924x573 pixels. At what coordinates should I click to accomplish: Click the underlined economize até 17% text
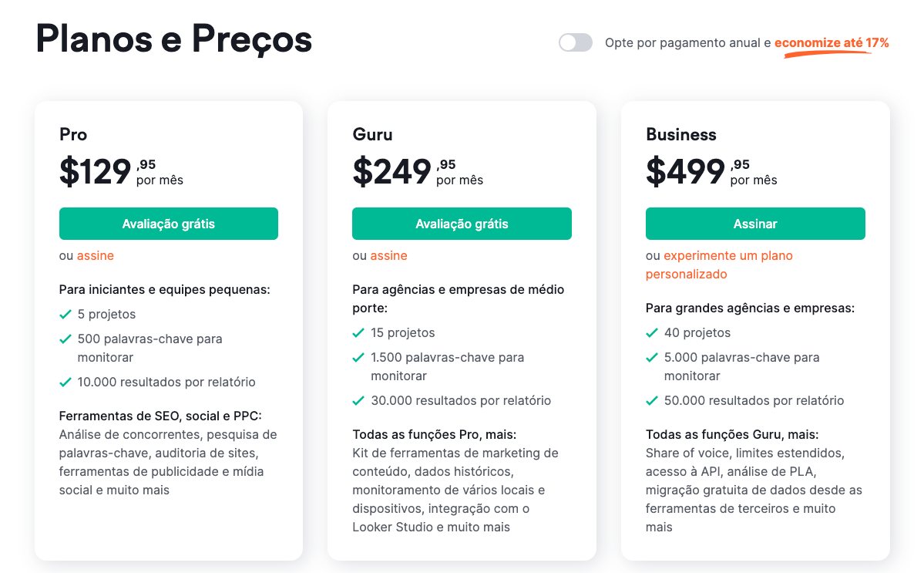click(831, 44)
